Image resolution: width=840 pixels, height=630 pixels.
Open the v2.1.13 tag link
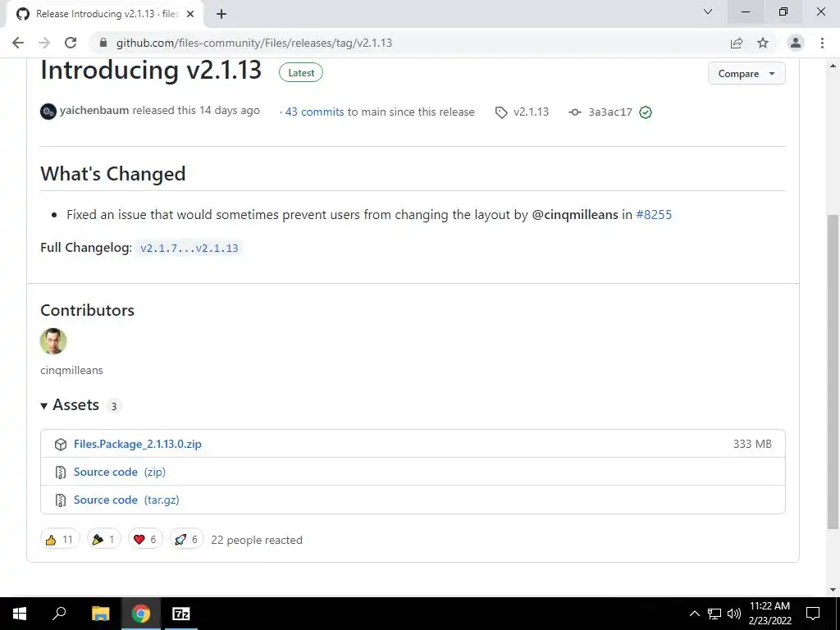[x=531, y=112]
